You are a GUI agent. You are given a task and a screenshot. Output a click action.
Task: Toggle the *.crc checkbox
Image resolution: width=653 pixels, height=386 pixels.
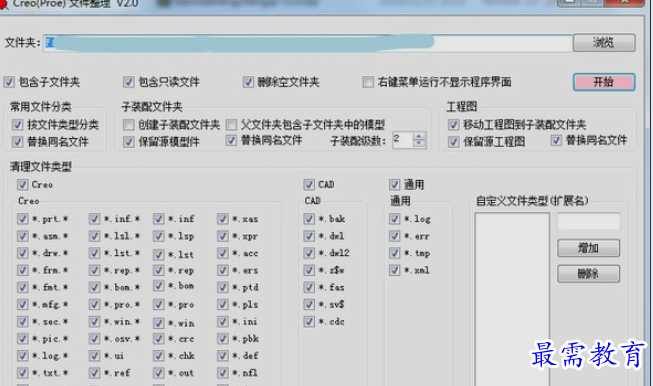(x=159, y=339)
